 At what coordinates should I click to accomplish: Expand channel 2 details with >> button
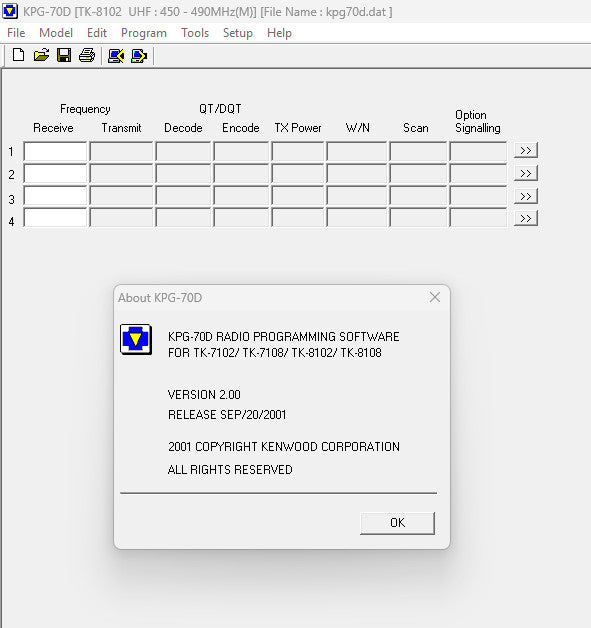(525, 173)
